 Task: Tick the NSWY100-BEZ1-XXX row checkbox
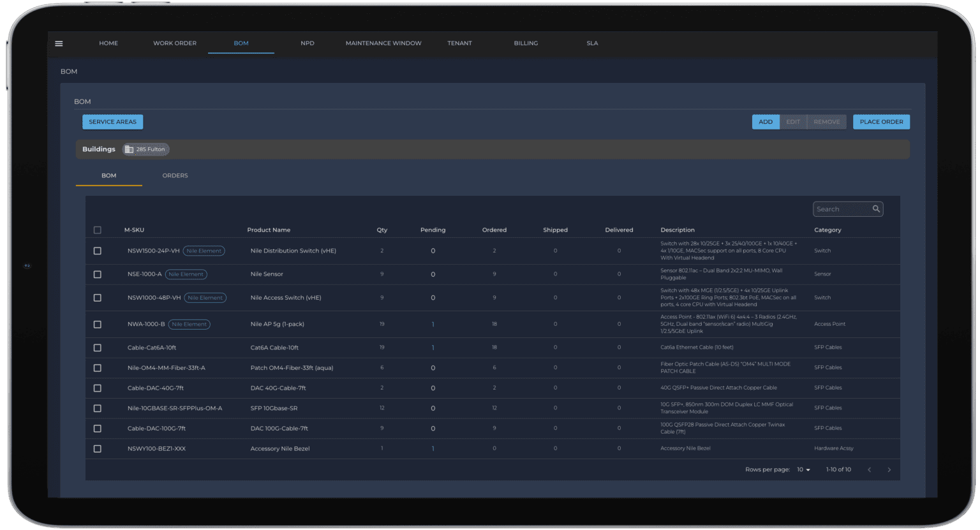tap(98, 449)
